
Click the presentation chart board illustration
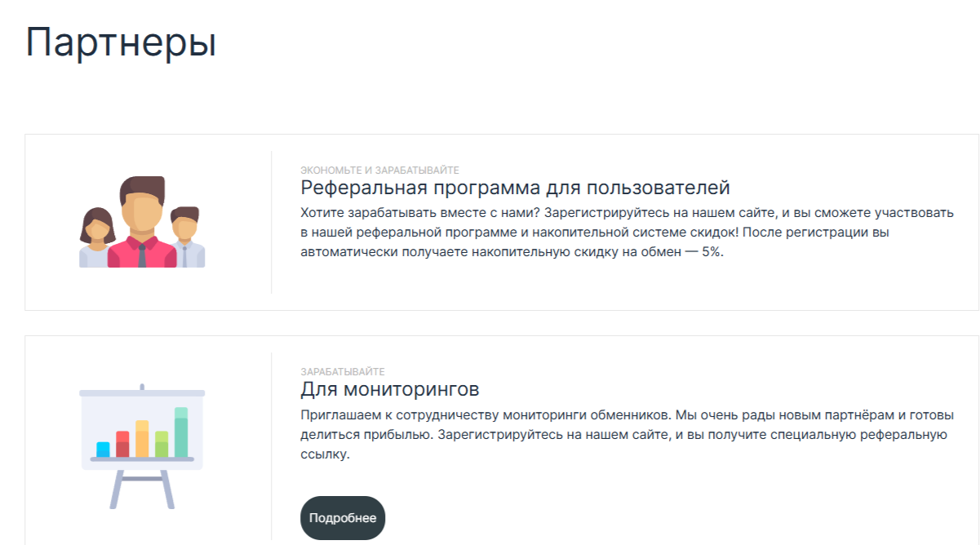[142, 445]
